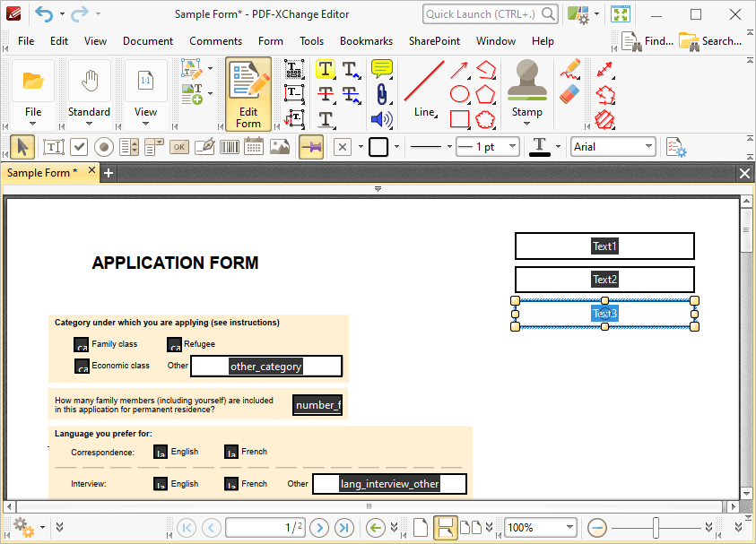Click the Select Fields arrow tool

22,147
